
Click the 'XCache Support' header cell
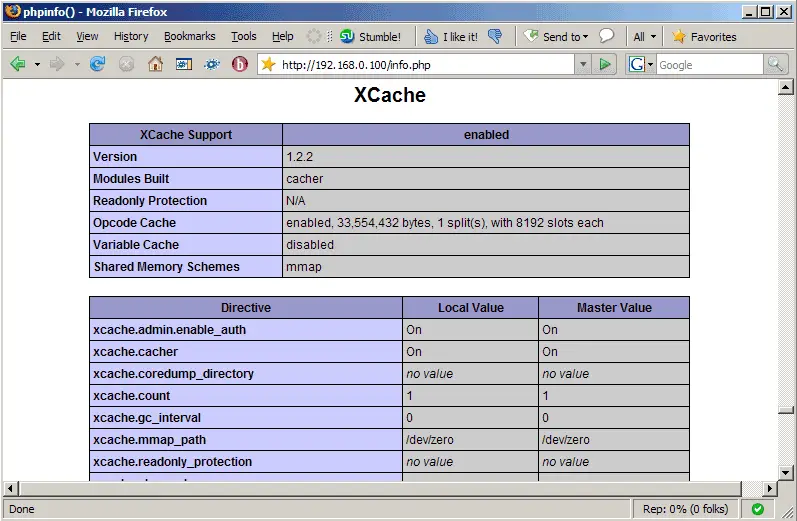[x=186, y=135]
